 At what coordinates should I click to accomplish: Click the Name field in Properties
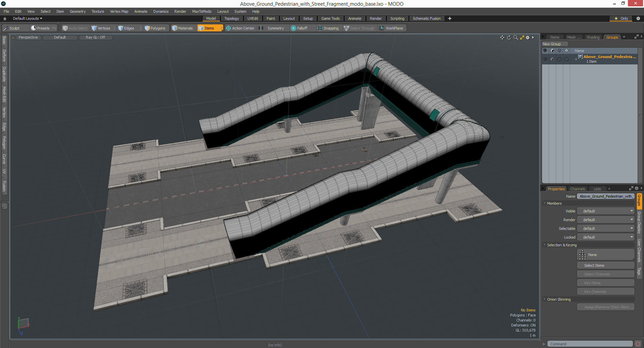tap(605, 196)
